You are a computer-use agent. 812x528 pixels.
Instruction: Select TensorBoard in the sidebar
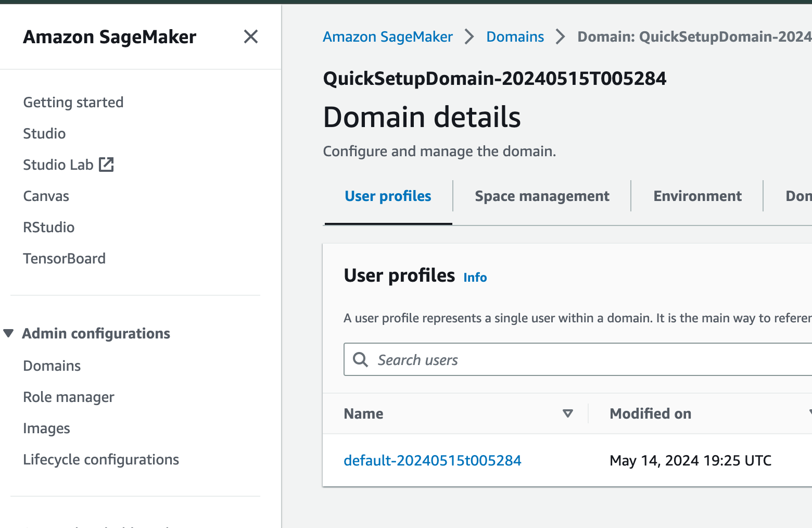tap(65, 259)
